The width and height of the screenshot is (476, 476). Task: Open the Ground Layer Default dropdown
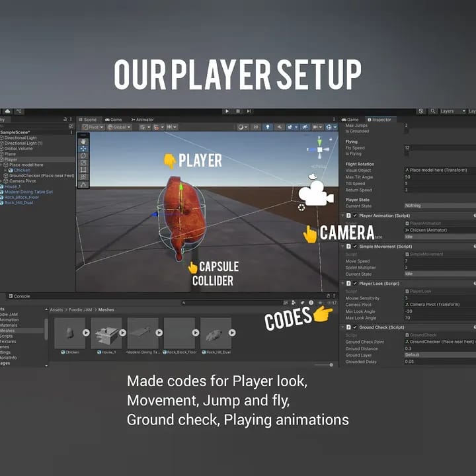[440, 355]
